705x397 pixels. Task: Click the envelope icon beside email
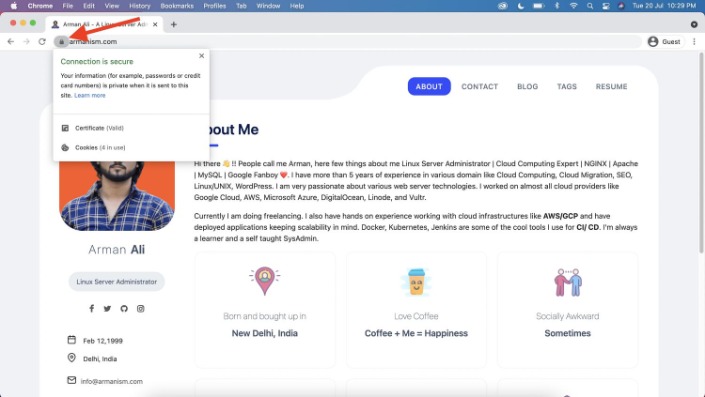pos(71,380)
